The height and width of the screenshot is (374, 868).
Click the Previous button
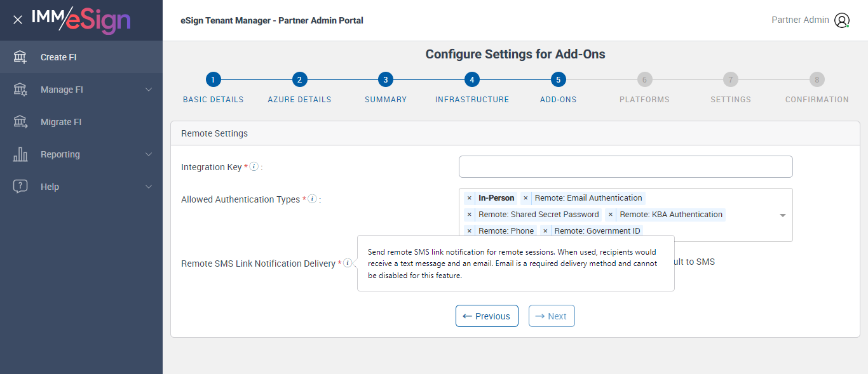tap(487, 316)
